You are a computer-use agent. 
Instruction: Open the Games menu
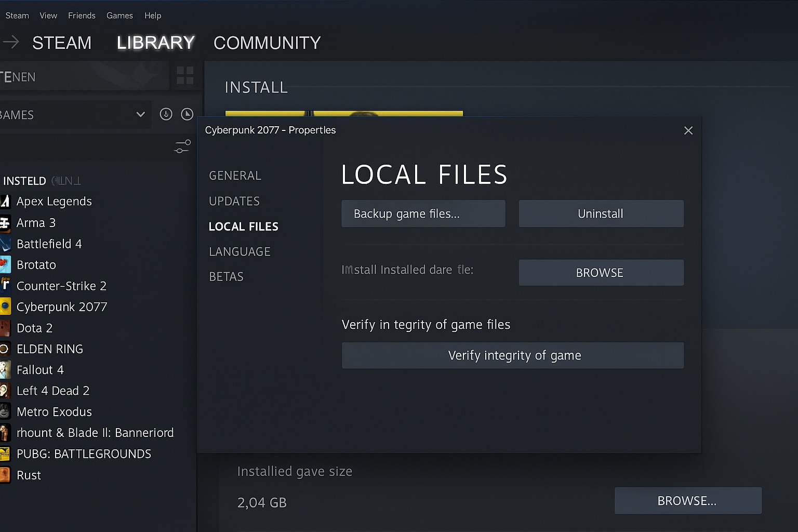(x=119, y=16)
